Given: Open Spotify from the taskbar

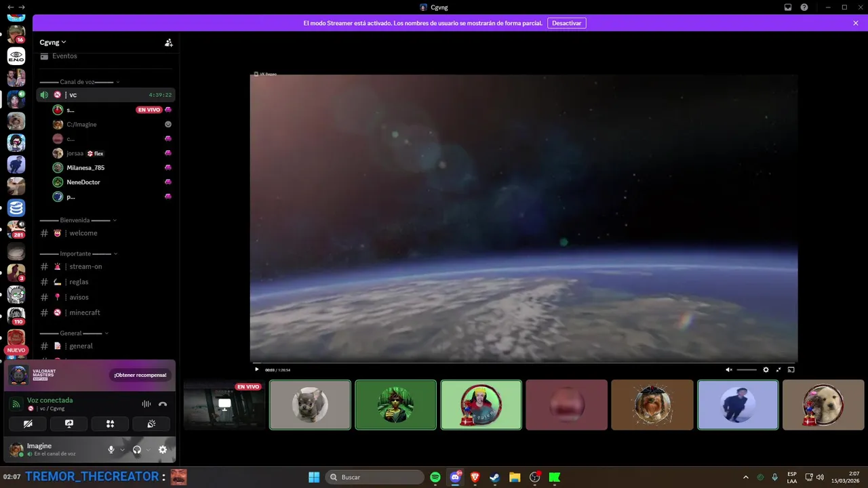Looking at the screenshot, I should point(435,477).
